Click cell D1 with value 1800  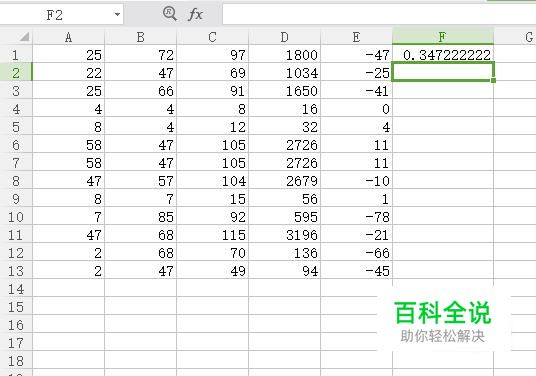point(285,55)
